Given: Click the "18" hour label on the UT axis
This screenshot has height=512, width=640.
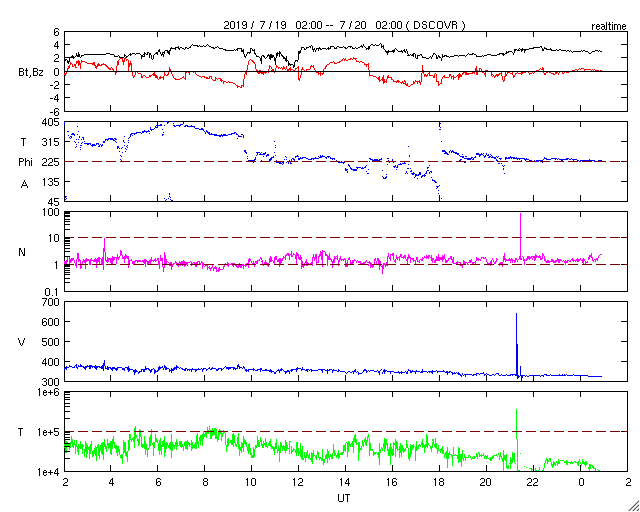Looking at the screenshot, I should tap(440, 481).
